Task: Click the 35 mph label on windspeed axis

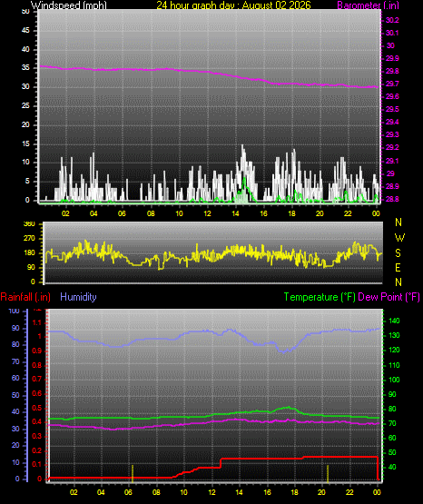Action: (x=25, y=68)
